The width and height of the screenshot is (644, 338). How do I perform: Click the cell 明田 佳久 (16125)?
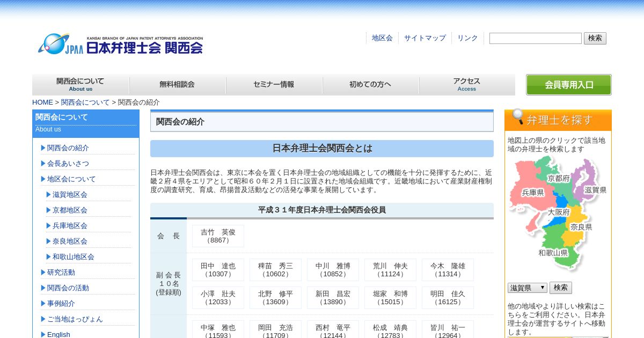448,298
